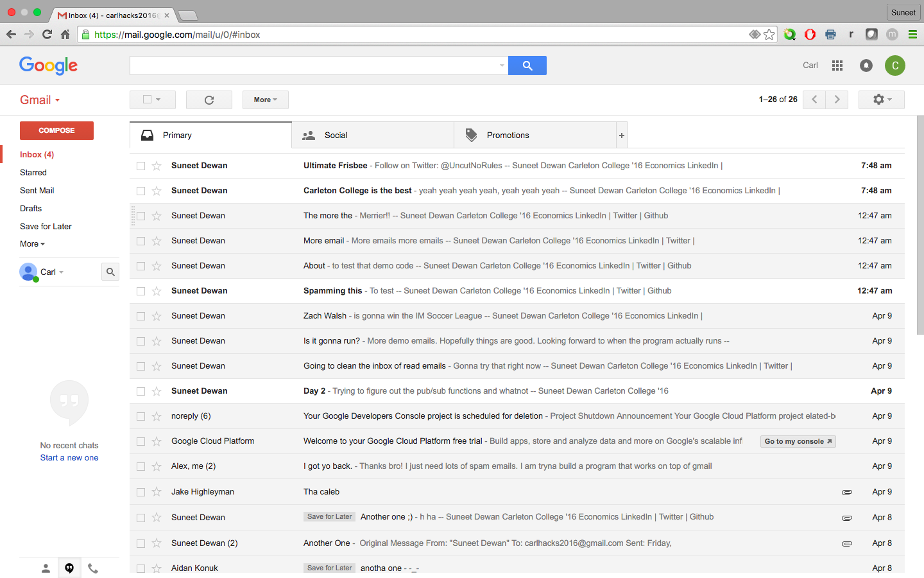Switch to the Social tab
Screen dimensions: 924x578
(373, 136)
